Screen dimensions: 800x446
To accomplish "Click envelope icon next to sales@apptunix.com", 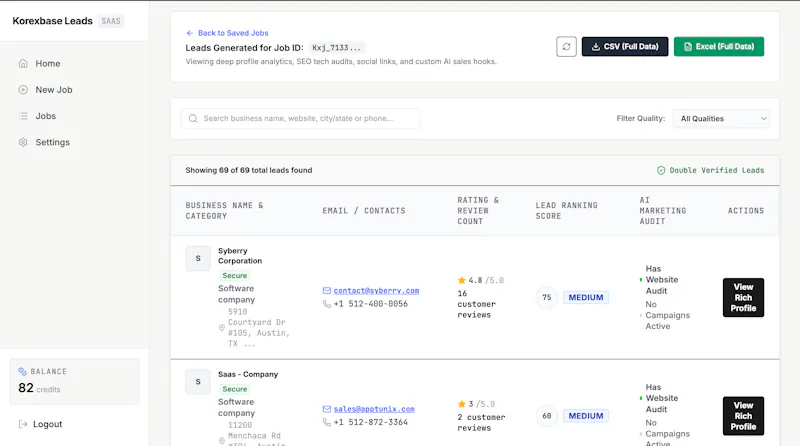I will pyautogui.click(x=327, y=409).
